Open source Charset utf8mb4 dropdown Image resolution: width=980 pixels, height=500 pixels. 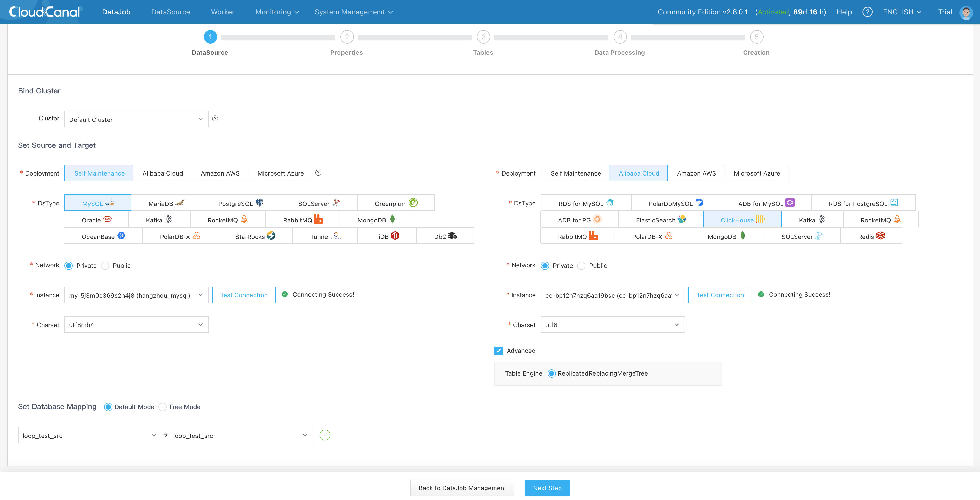(x=137, y=325)
